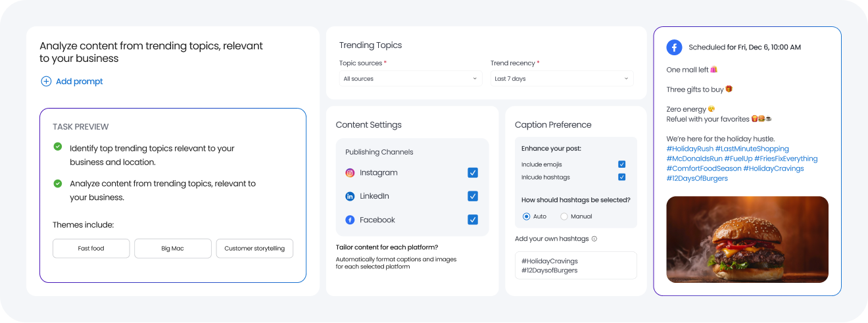Click the Instagram logo icon
Screen dimensions: 868x323
350,173
